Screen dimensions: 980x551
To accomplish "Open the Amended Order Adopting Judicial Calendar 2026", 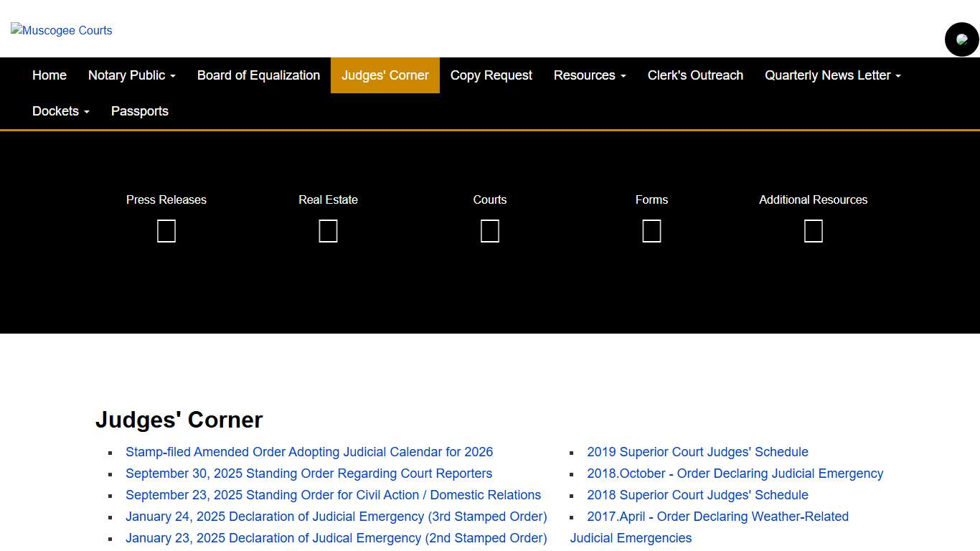I will pyautogui.click(x=309, y=452).
